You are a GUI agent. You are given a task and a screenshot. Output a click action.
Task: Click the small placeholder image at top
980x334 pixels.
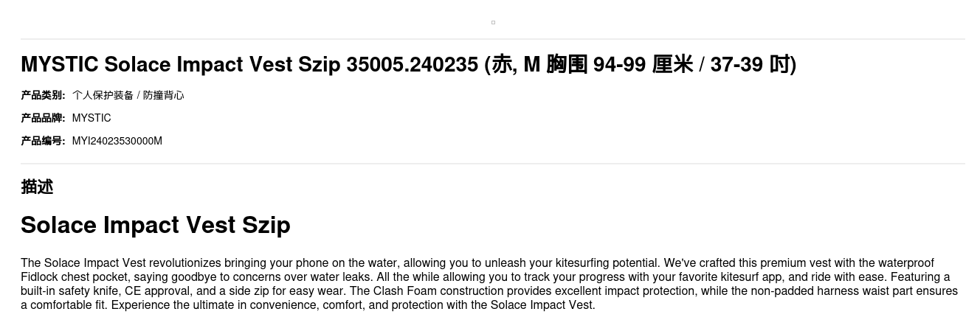click(x=493, y=22)
